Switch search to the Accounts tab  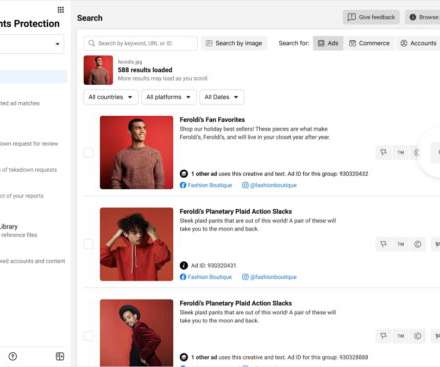pos(419,43)
